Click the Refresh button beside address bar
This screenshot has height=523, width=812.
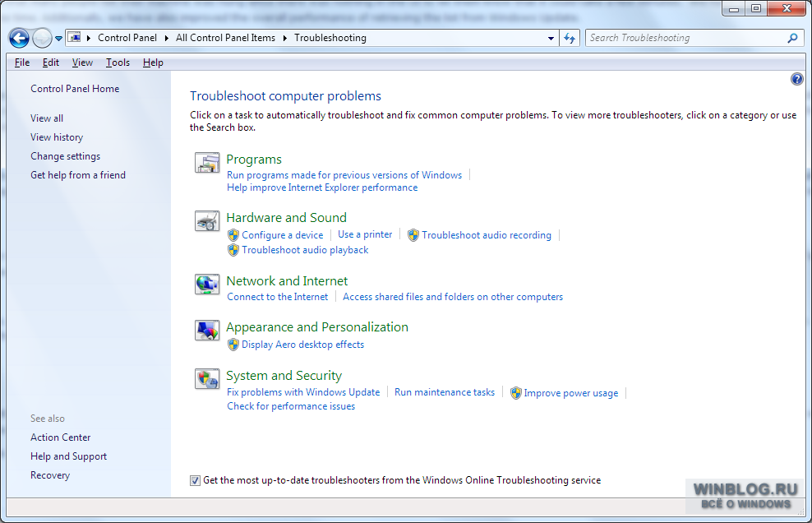click(570, 38)
